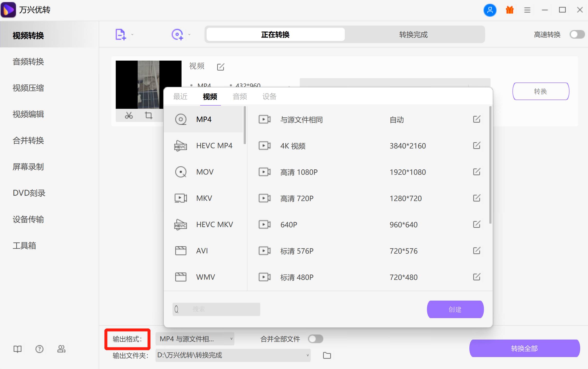
Task: Enable the 合并全部文件 merge toggle
Action: (x=315, y=339)
